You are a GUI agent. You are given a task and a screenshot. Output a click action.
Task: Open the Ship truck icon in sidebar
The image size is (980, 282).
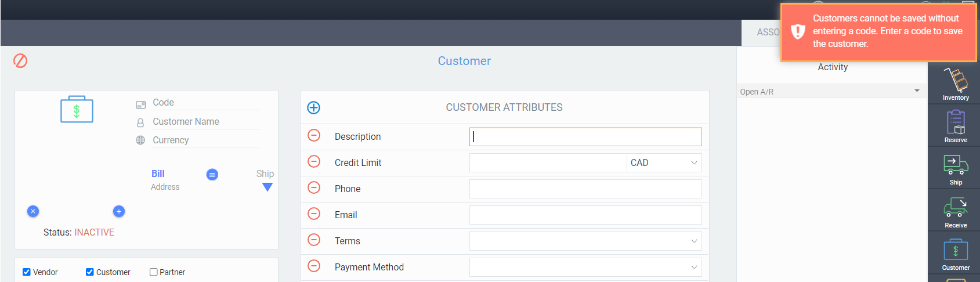coord(956,169)
